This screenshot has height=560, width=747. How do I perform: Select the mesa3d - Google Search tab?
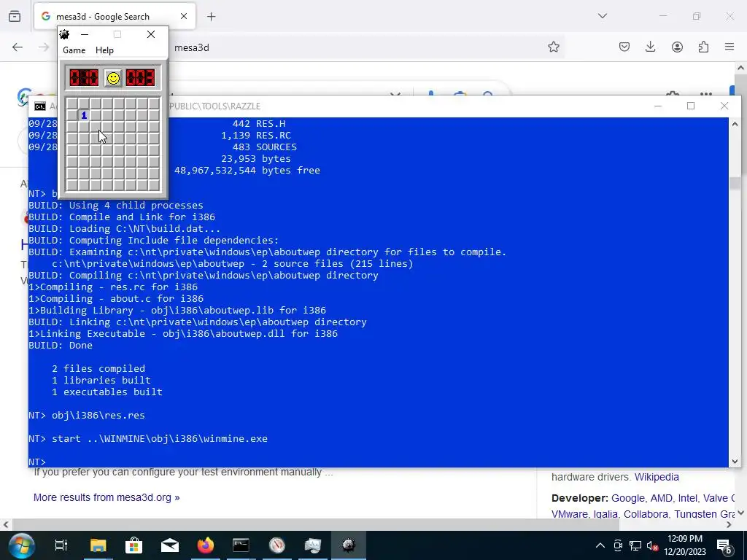point(115,16)
